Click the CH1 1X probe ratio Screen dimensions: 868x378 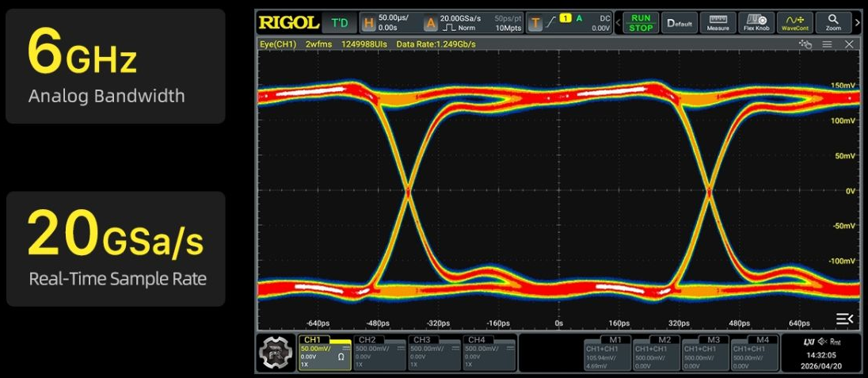pos(304,365)
